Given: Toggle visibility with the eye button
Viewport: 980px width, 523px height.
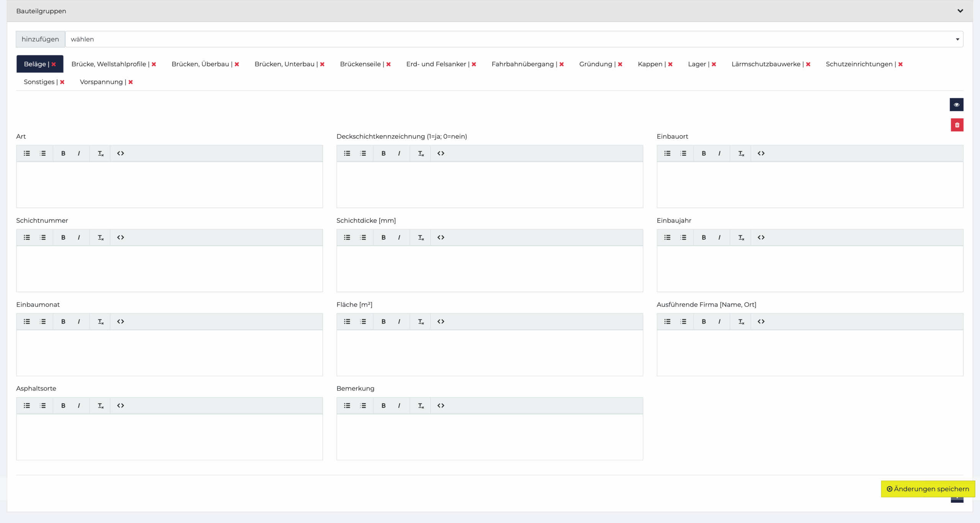Looking at the screenshot, I should tap(956, 105).
